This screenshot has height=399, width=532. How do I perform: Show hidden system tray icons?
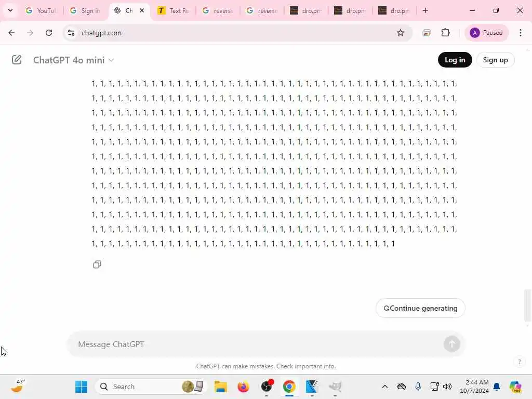click(385, 387)
